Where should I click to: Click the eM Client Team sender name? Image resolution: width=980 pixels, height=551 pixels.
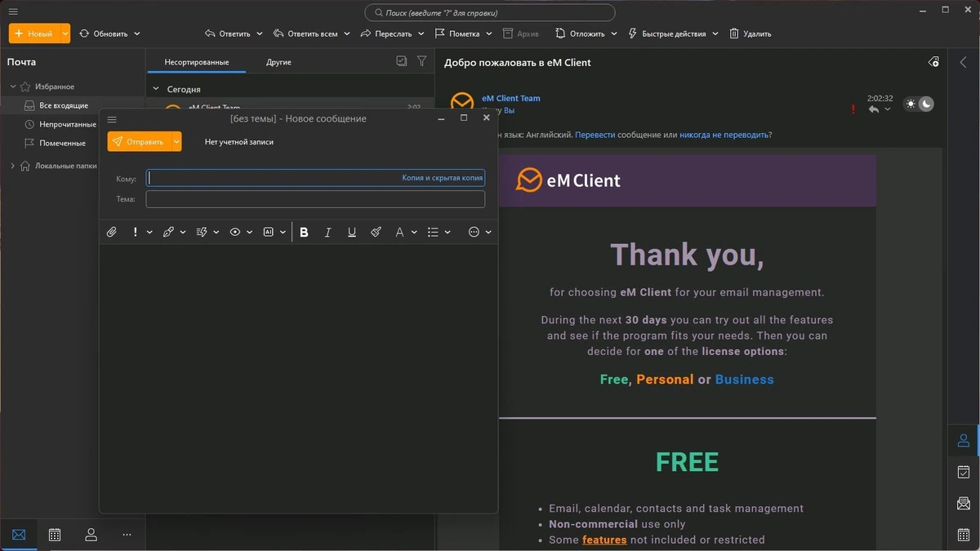[x=510, y=98]
